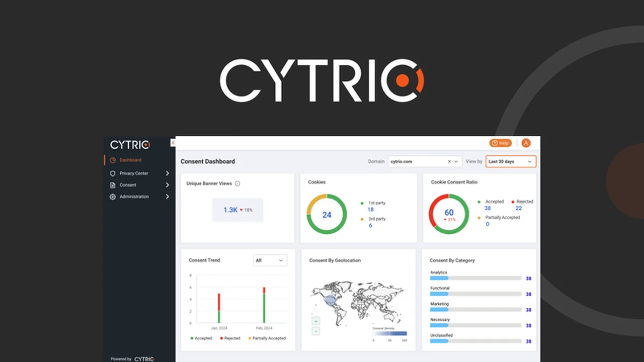Open the Consent menu item
Viewport: 644px width, 362px height.
pos(128,185)
